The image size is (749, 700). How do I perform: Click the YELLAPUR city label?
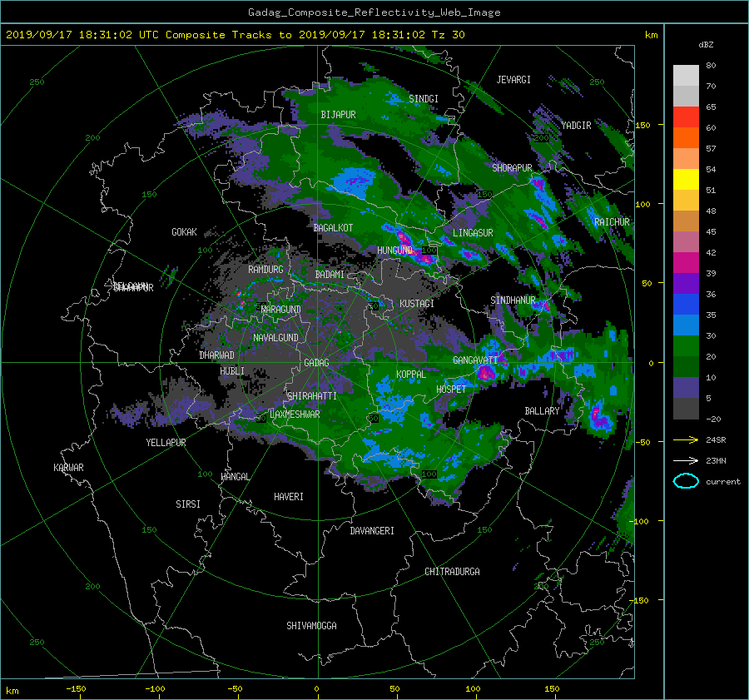click(x=166, y=443)
